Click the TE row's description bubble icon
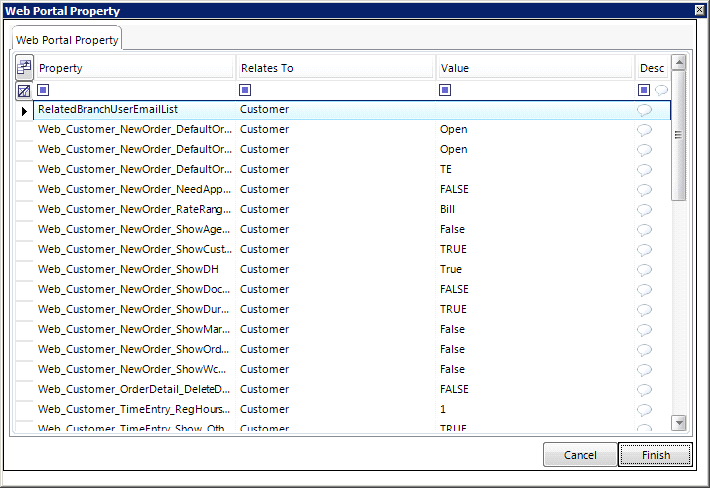 [644, 170]
